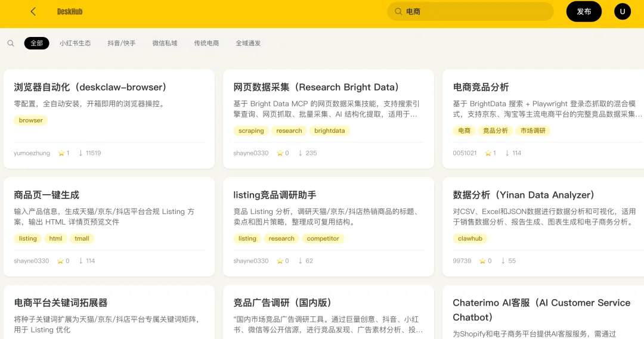Open 浏览器自动化 (deskclaw-browser) card title
644x339 pixels.
(x=91, y=87)
